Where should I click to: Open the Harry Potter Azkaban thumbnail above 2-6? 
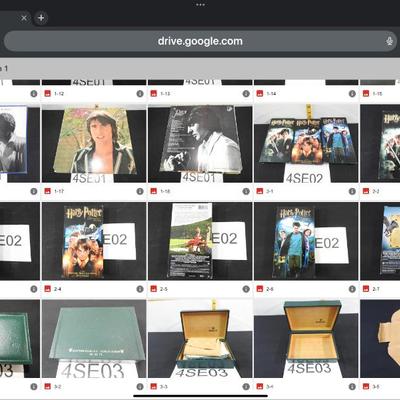[x=306, y=241]
